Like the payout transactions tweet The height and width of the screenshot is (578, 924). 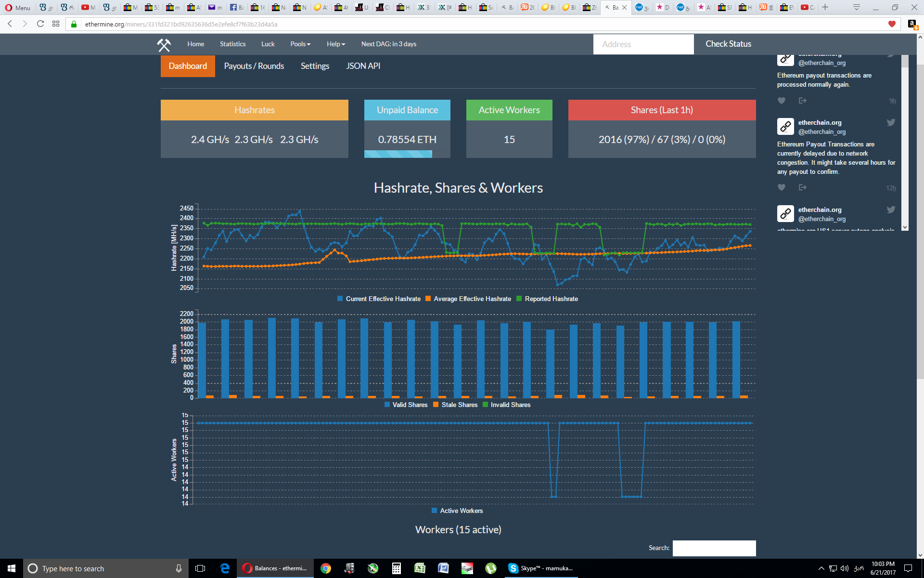[782, 101]
